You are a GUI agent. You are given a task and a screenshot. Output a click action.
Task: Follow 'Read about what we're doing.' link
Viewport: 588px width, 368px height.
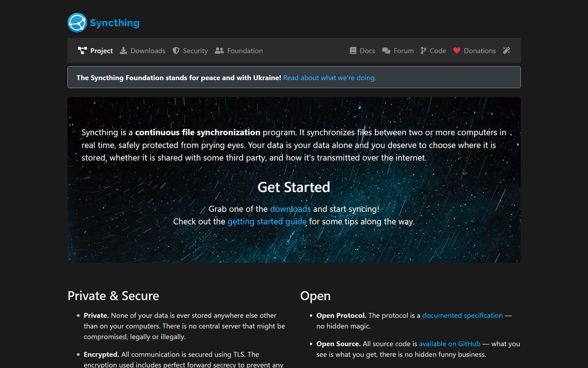click(329, 78)
